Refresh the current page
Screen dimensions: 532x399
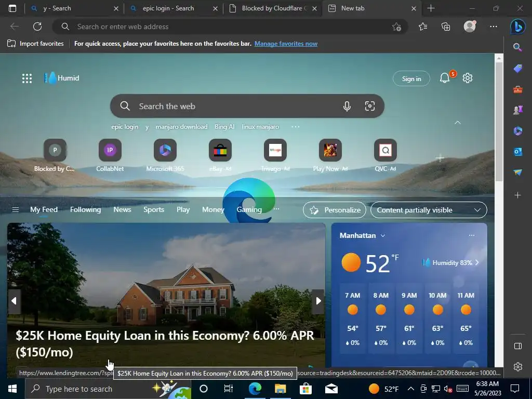tap(37, 26)
